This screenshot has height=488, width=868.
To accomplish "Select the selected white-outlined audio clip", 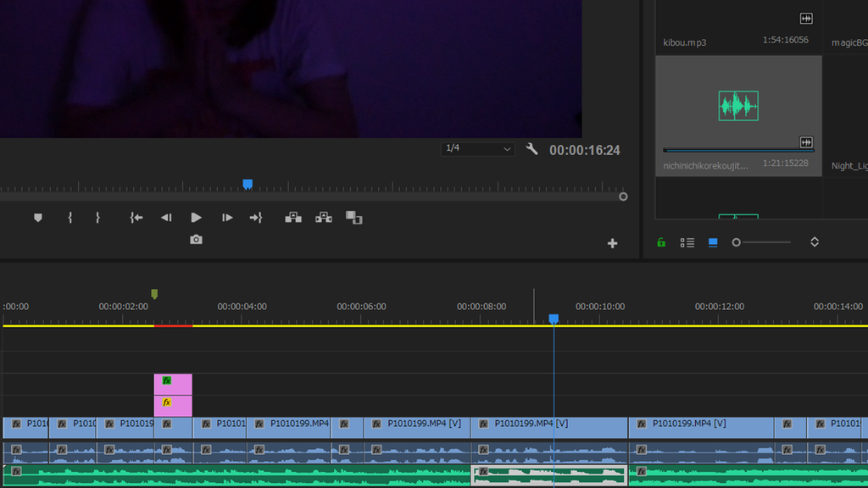I will tap(549, 476).
